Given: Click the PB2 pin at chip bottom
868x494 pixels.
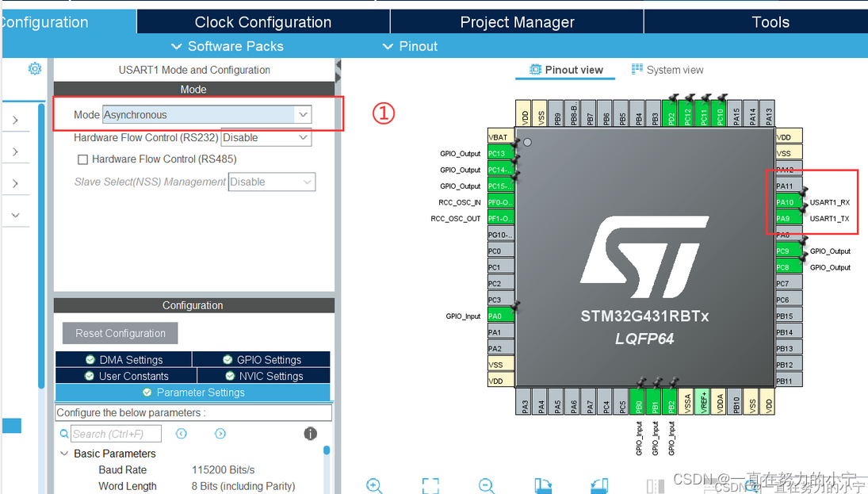Looking at the screenshot, I should tap(671, 401).
